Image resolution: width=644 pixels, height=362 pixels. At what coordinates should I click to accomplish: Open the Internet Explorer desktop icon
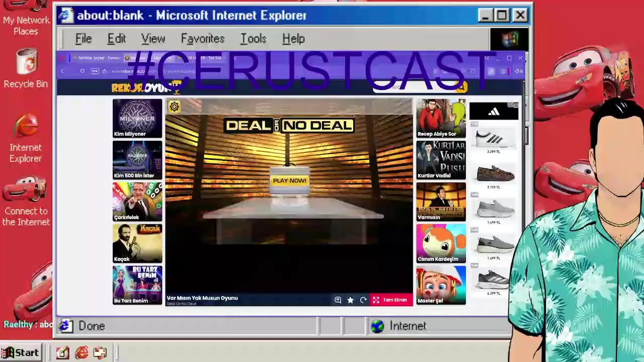pyautogui.click(x=26, y=138)
